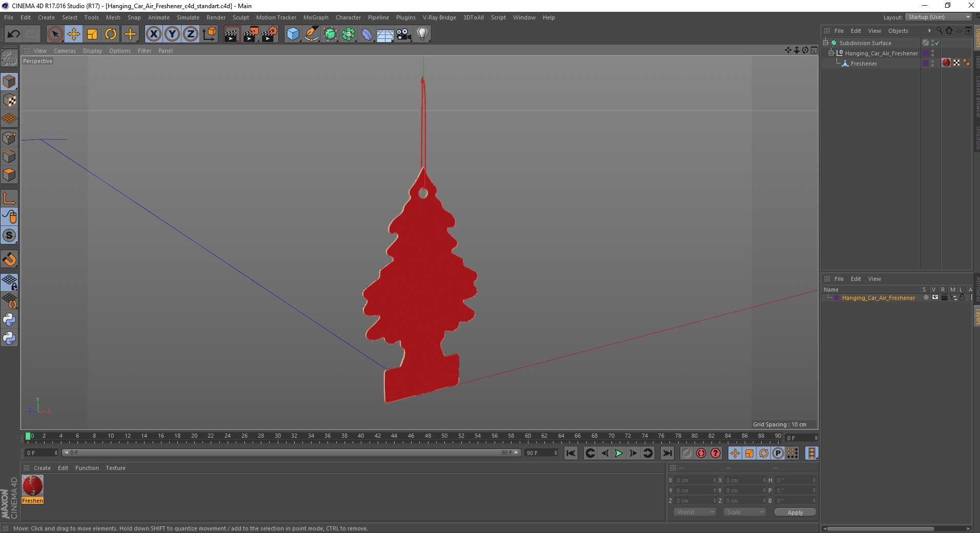Collapse the Subdivision Surface tree item
980x533 pixels.
coord(826,43)
